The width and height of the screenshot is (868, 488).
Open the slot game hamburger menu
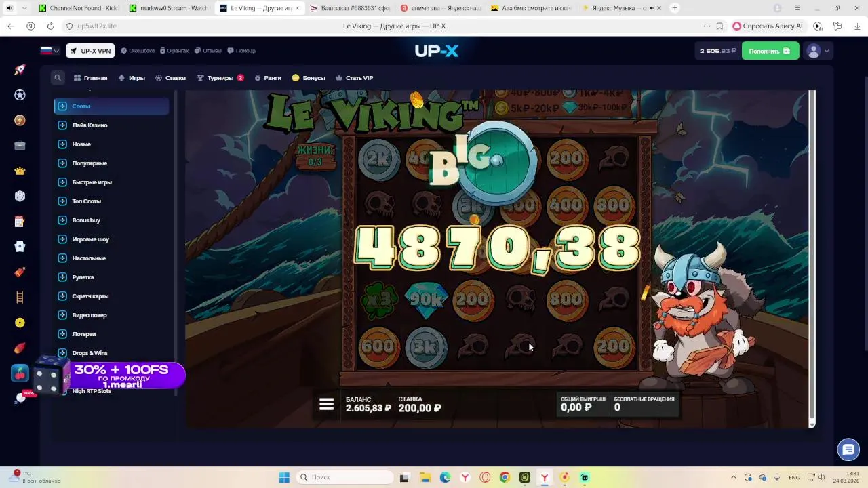click(x=326, y=404)
